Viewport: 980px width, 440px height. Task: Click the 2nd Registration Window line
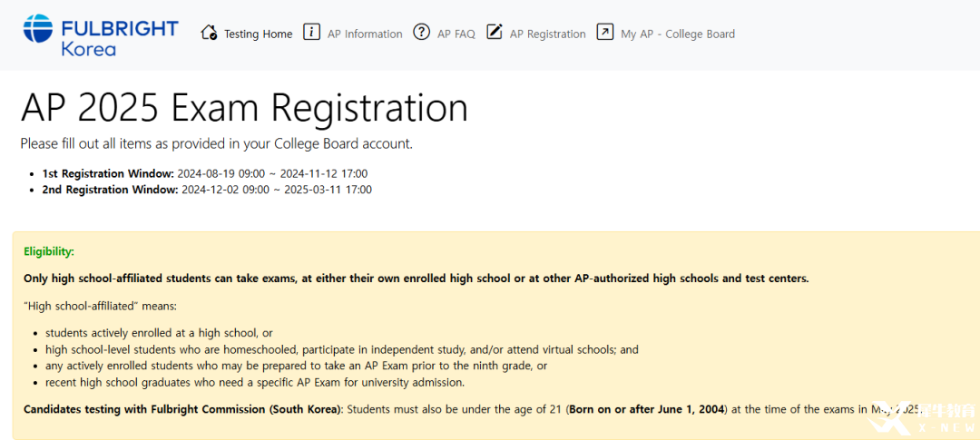[x=207, y=190]
